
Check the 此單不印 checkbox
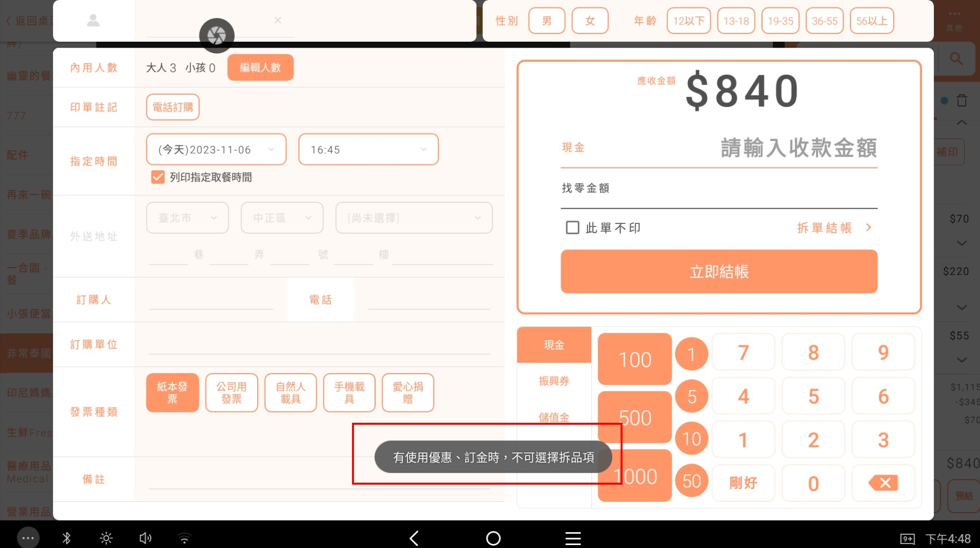pyautogui.click(x=572, y=228)
